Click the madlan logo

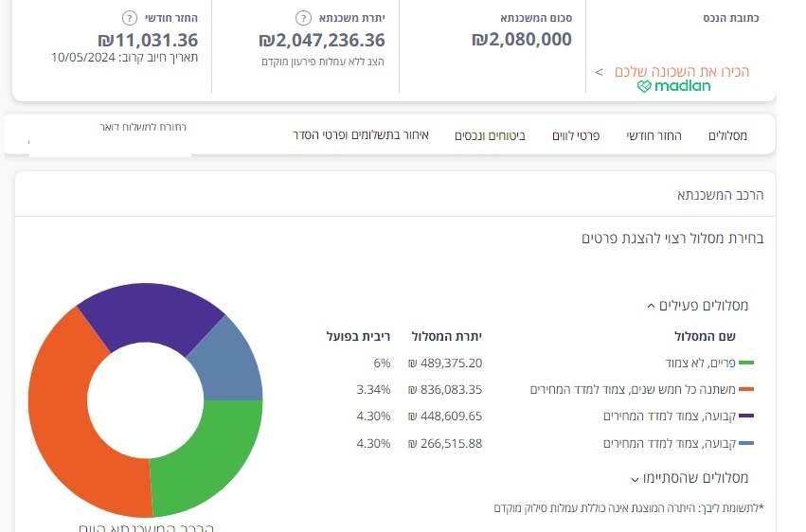coord(673,86)
